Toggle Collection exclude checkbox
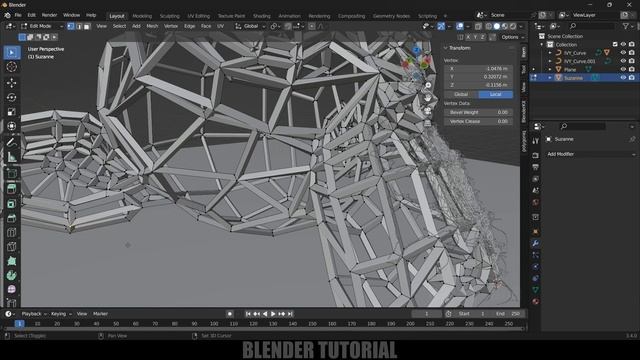The width and height of the screenshot is (640, 360). [x=615, y=44]
